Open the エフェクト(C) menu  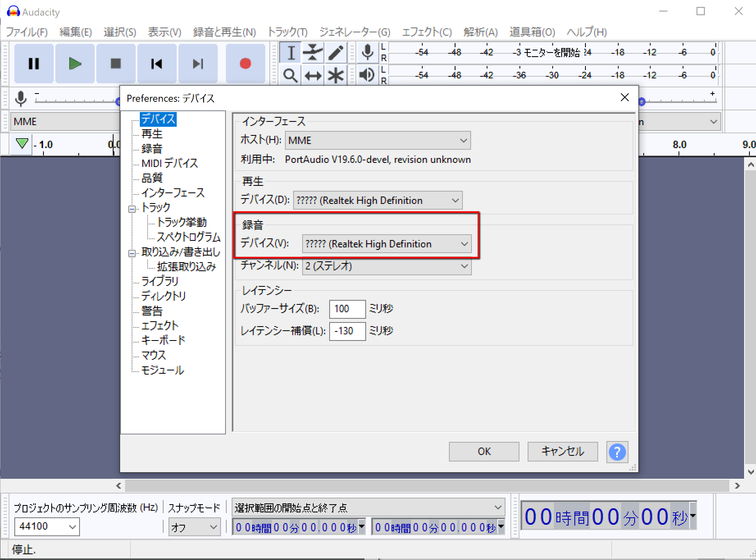point(426,32)
